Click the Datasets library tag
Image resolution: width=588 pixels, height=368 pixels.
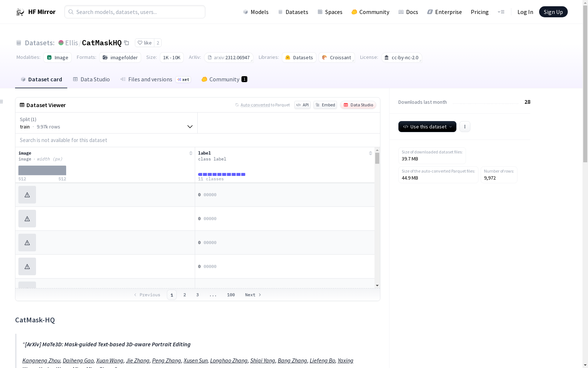(299, 57)
